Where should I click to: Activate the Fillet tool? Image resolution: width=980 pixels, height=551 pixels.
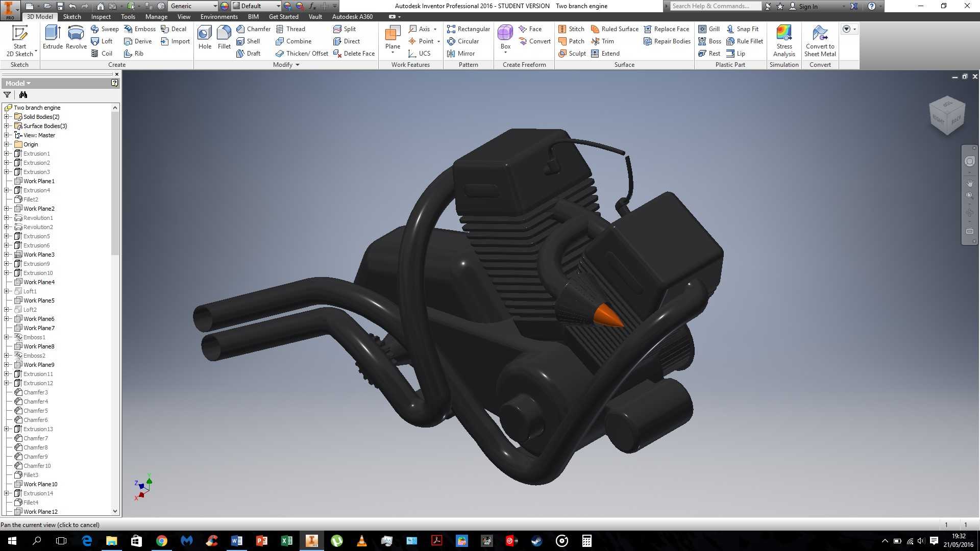[x=224, y=37]
